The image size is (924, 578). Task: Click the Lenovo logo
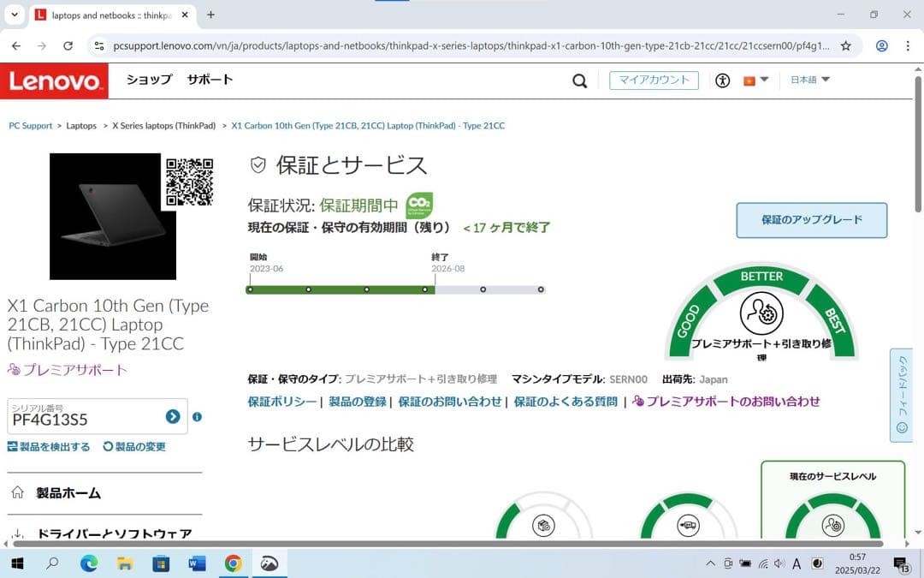click(53, 80)
